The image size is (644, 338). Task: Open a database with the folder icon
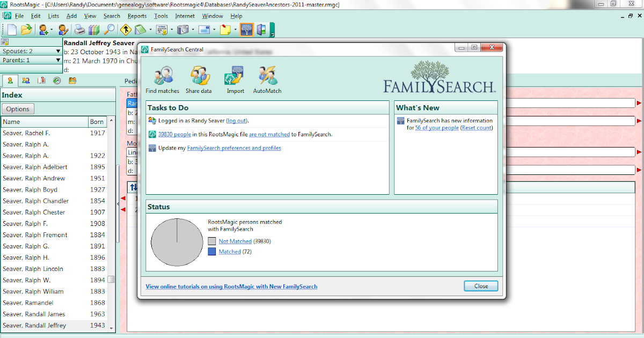(x=26, y=30)
